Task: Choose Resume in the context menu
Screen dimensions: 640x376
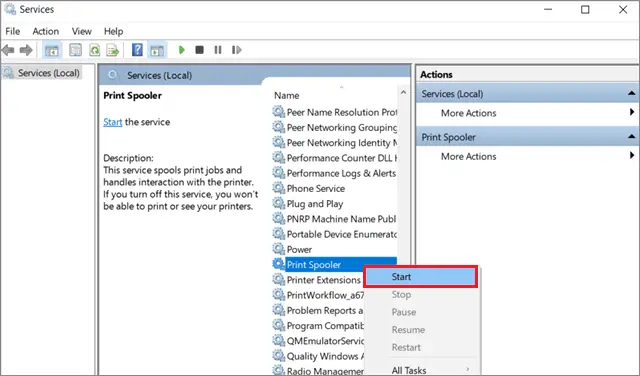Action: point(420,329)
